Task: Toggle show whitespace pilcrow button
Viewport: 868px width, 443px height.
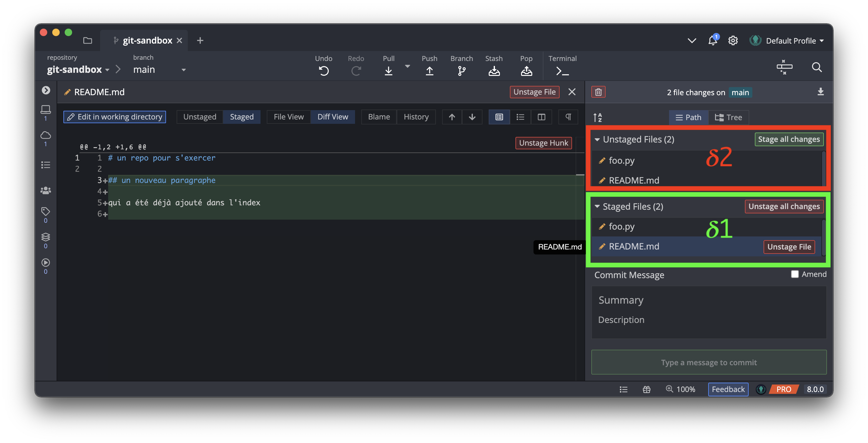Action: 568,117
